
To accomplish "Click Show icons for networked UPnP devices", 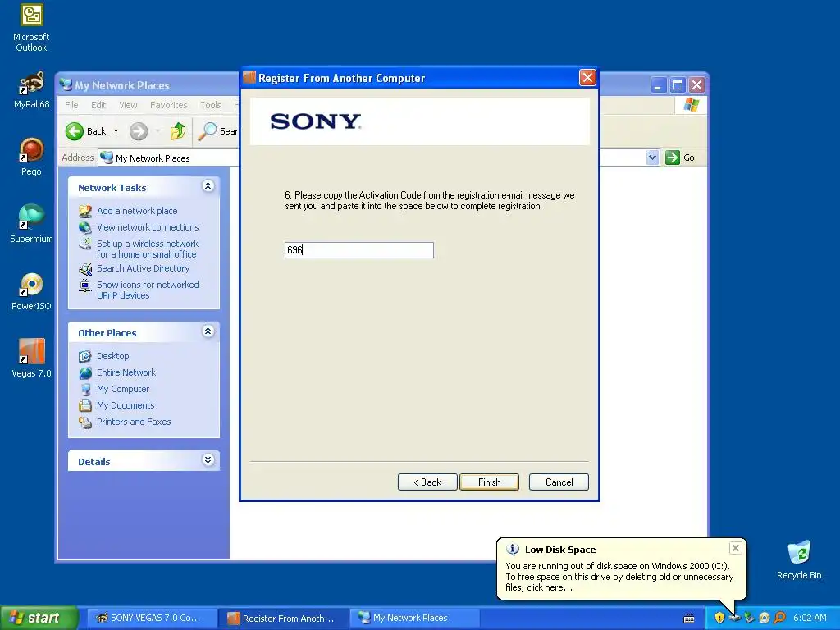I will (148, 290).
